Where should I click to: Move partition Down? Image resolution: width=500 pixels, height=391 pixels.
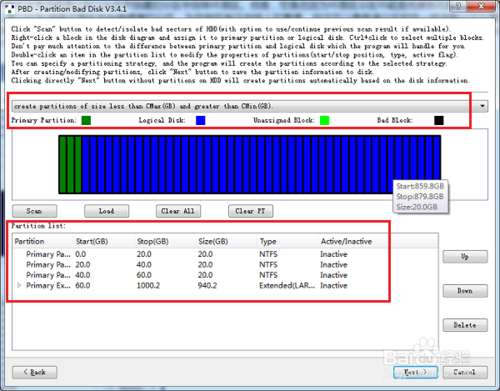[465, 291]
